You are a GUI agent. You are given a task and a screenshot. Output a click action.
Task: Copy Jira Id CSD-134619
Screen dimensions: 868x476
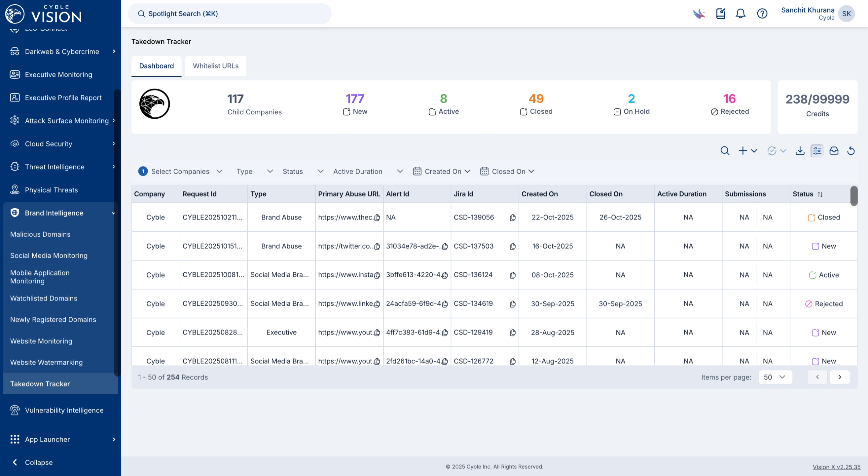click(x=513, y=304)
